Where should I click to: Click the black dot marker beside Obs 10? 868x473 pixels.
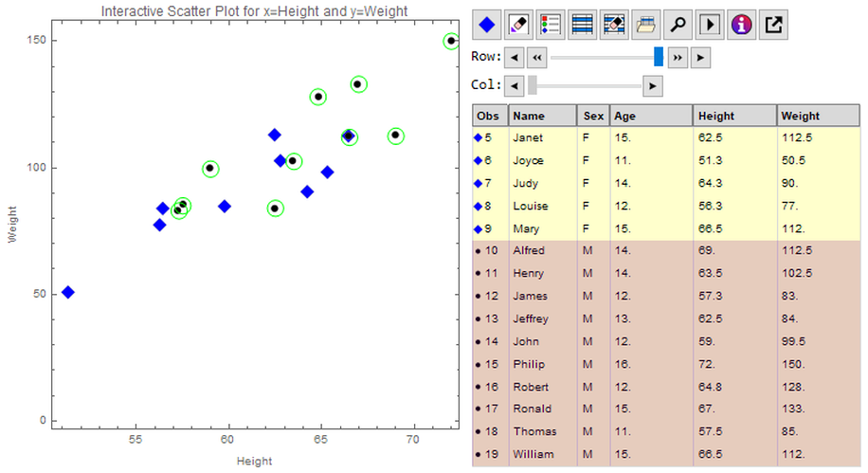tap(479, 251)
